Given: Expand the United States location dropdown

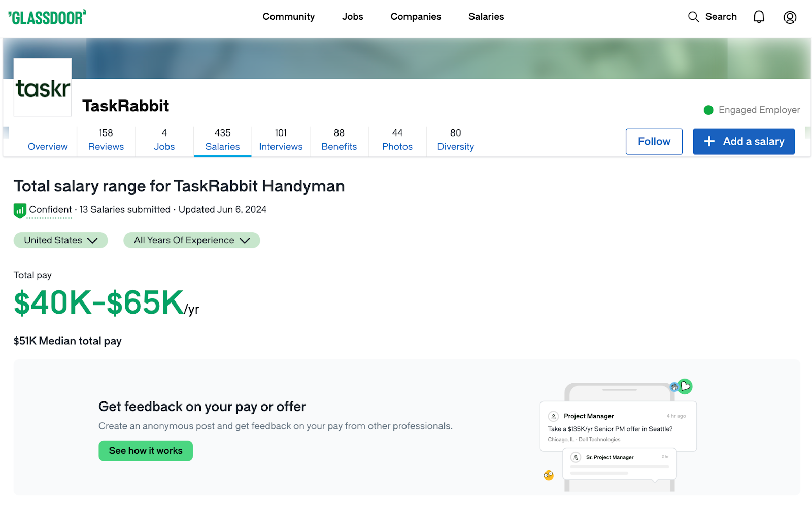Looking at the screenshot, I should pos(60,240).
